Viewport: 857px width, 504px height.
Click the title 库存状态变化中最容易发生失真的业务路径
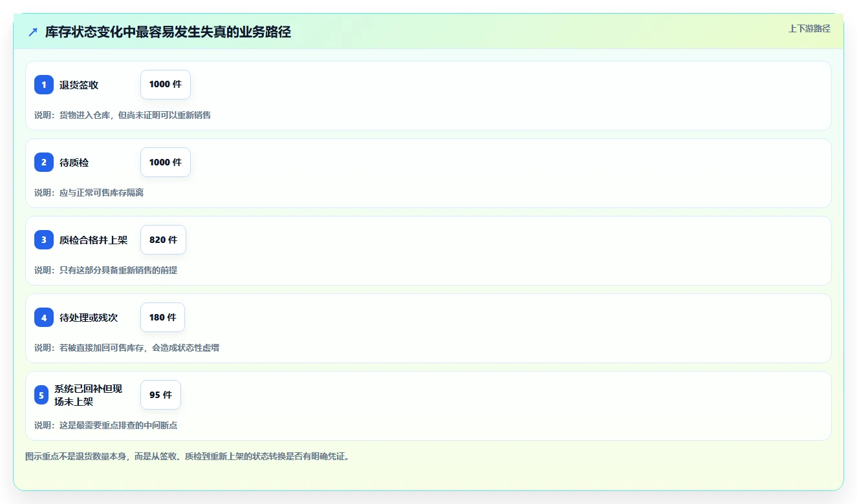(x=168, y=32)
